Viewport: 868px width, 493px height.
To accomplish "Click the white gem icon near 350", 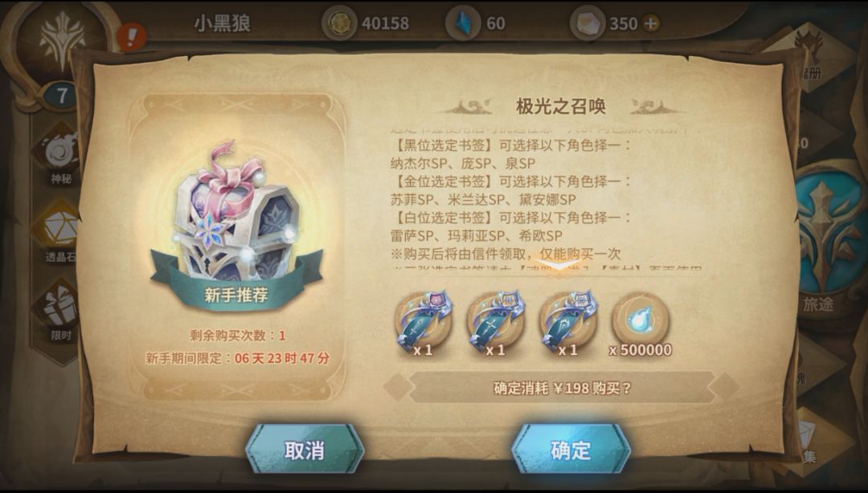I will [587, 22].
